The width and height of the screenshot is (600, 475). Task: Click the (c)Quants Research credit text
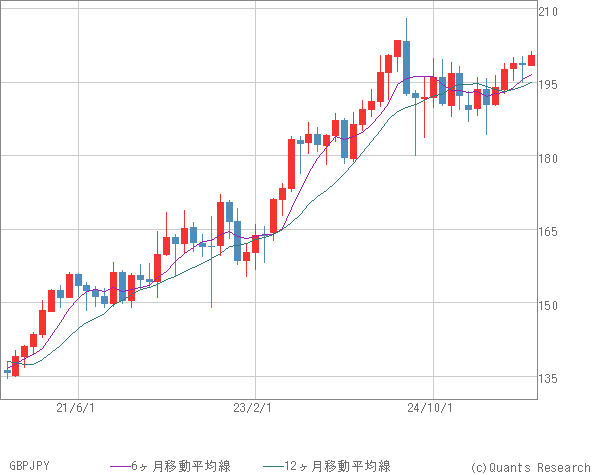pos(530,467)
